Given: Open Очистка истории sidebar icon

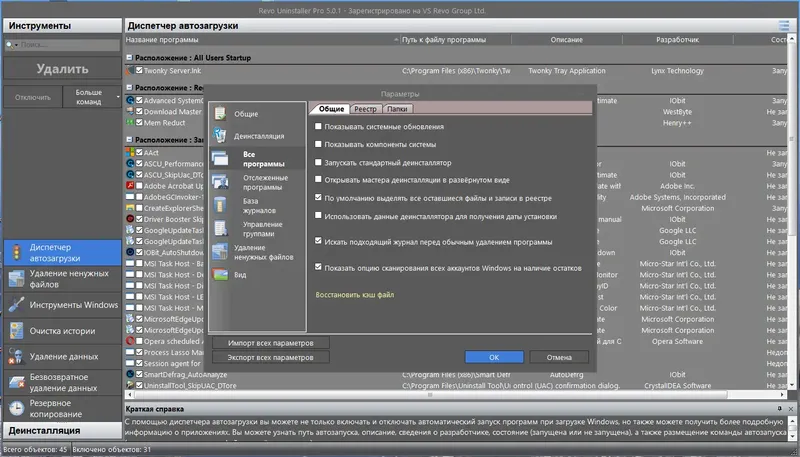Looking at the screenshot, I should pyautogui.click(x=16, y=331).
